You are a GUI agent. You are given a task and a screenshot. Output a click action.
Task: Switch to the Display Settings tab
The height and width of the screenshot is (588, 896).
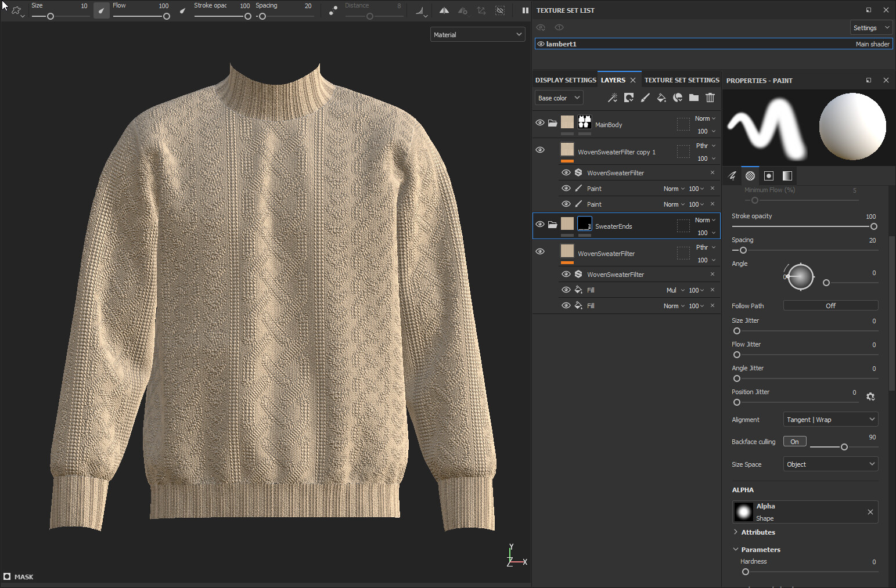tap(565, 80)
